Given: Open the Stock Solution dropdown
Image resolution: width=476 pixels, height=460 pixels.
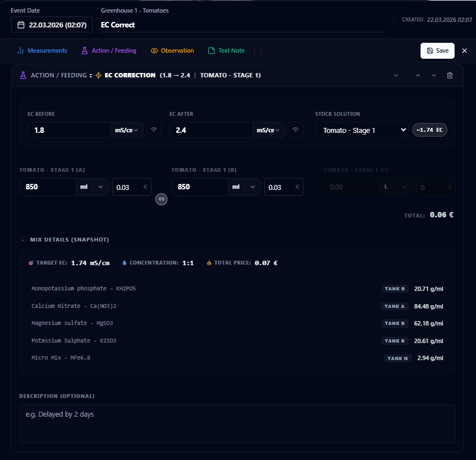Looking at the screenshot, I should pyautogui.click(x=362, y=130).
